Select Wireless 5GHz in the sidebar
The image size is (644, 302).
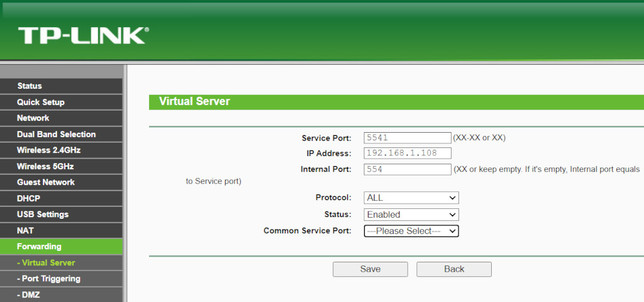tap(45, 166)
